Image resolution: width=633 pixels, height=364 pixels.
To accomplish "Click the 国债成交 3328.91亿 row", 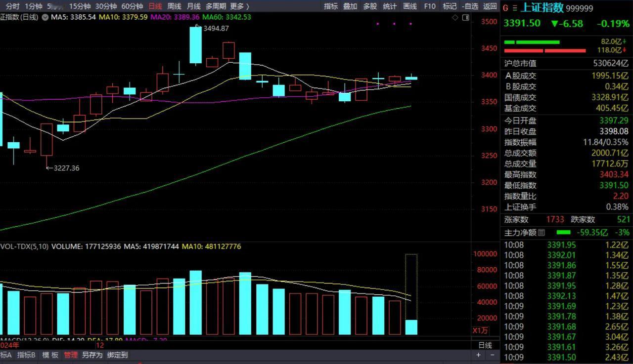I will (567, 97).
